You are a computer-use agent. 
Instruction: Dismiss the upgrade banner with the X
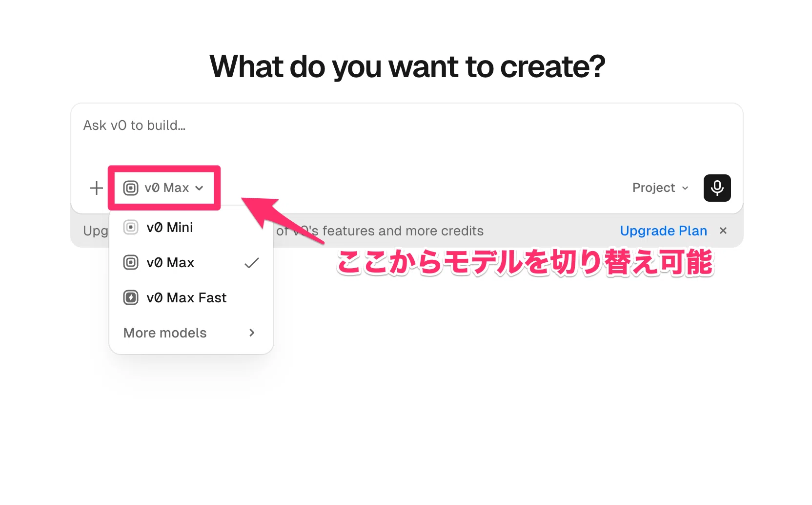(723, 231)
